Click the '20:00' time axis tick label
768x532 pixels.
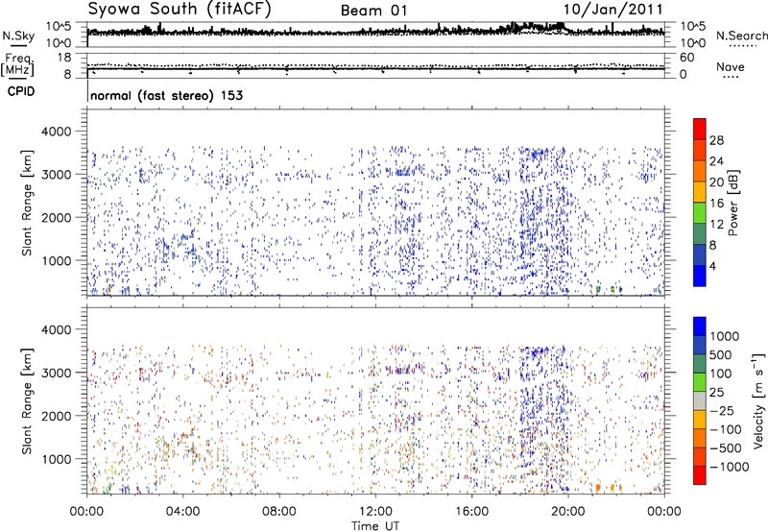pos(568,512)
